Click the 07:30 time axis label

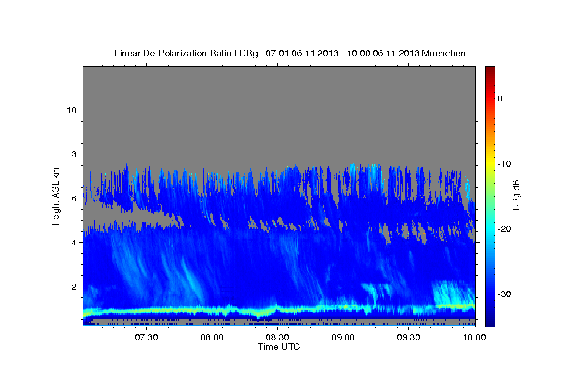(147, 337)
